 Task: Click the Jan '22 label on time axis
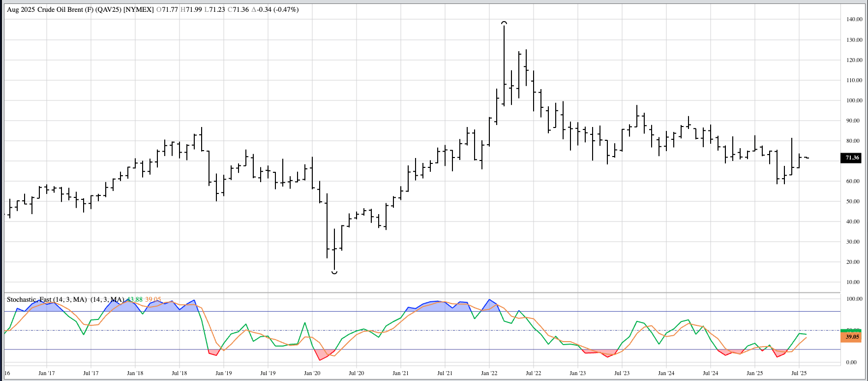click(x=489, y=373)
